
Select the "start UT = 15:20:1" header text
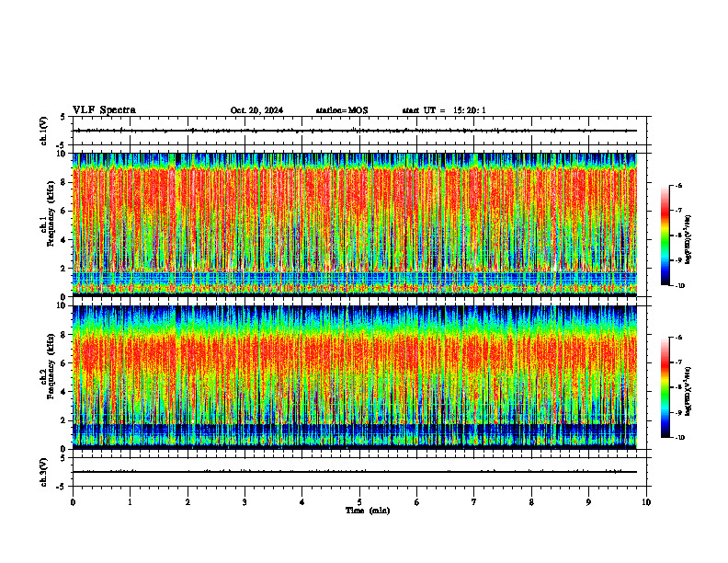coord(444,110)
